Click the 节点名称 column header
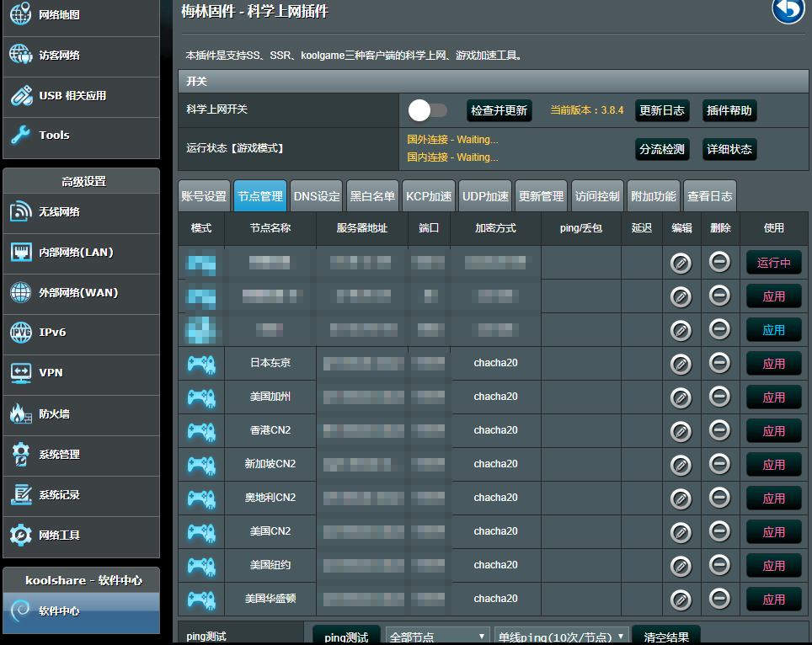The image size is (812, 645). click(x=270, y=228)
